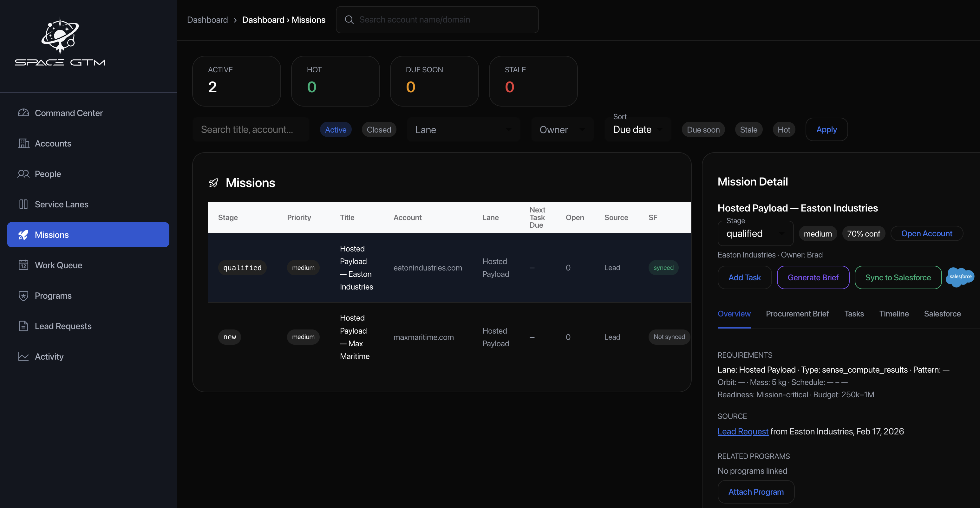Open the Lane dropdown

(463, 129)
